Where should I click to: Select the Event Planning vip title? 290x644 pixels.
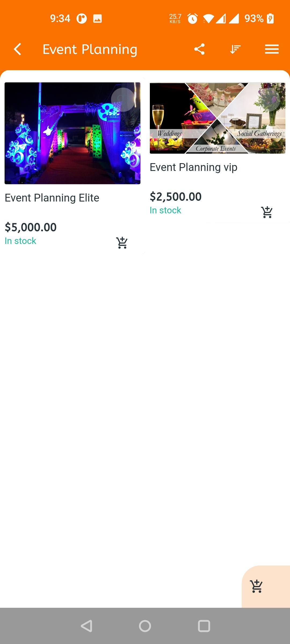pyautogui.click(x=194, y=167)
